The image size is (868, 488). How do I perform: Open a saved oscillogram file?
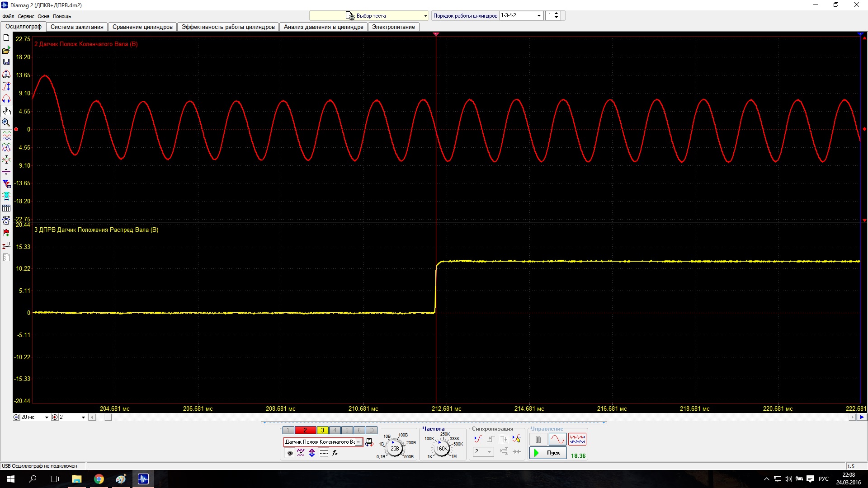pyautogui.click(x=6, y=50)
